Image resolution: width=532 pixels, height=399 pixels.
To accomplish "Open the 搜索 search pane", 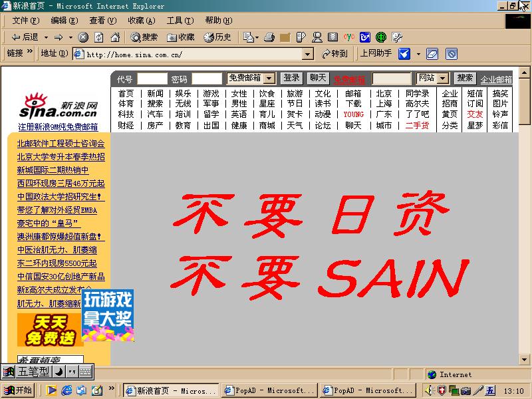I will [x=144, y=37].
